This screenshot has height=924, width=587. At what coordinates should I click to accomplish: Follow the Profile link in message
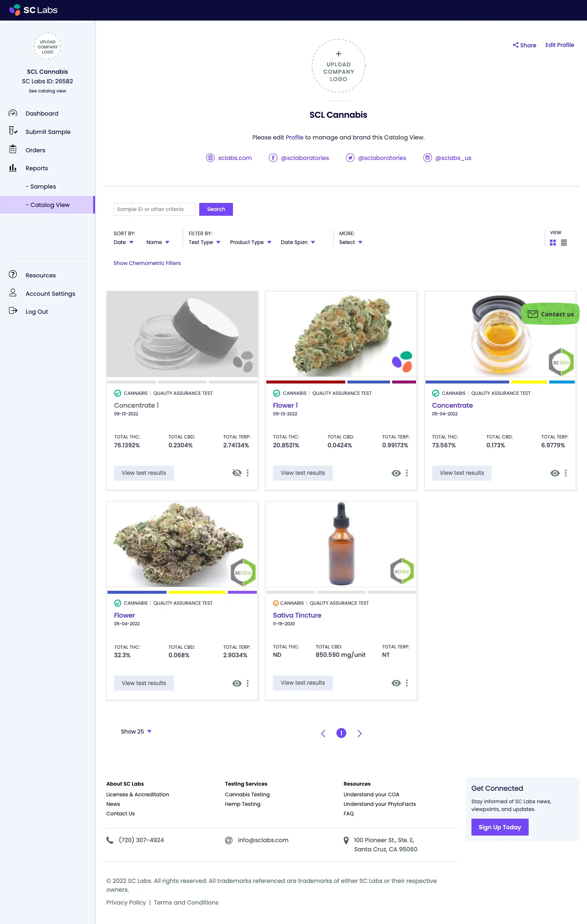[x=294, y=137]
